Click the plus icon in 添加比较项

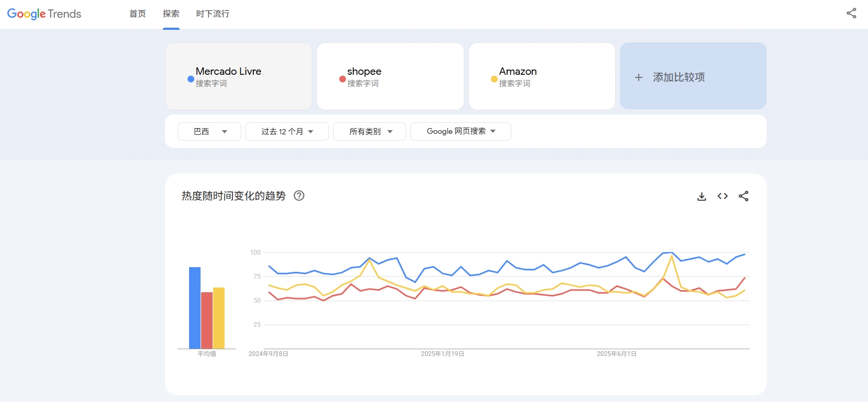pyautogui.click(x=638, y=77)
